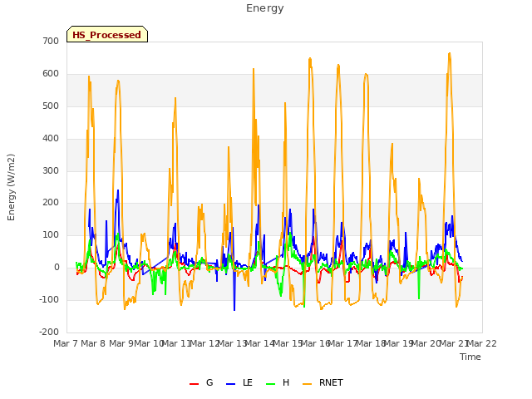
Task: Click the RNET legend label
Action: click(x=331, y=382)
